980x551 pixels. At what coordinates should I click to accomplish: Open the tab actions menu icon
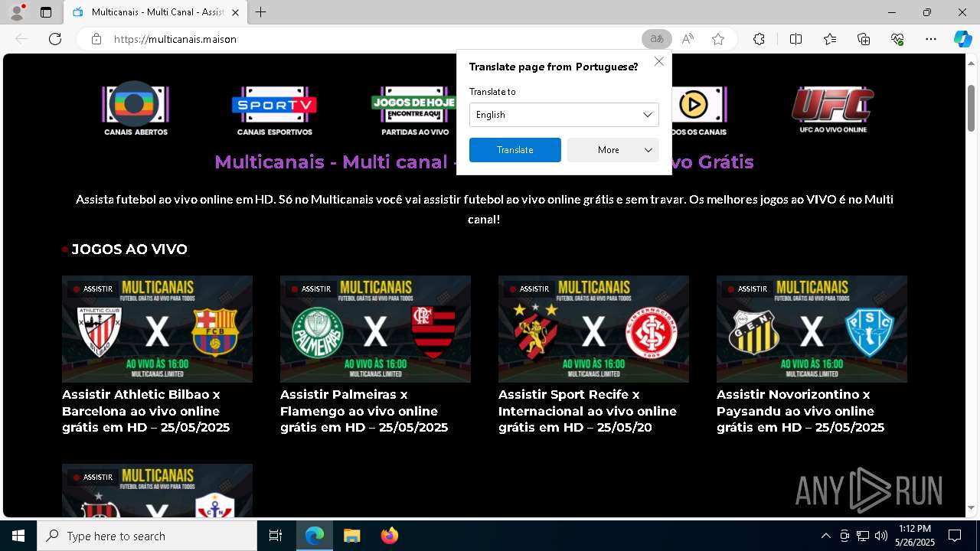(46, 12)
